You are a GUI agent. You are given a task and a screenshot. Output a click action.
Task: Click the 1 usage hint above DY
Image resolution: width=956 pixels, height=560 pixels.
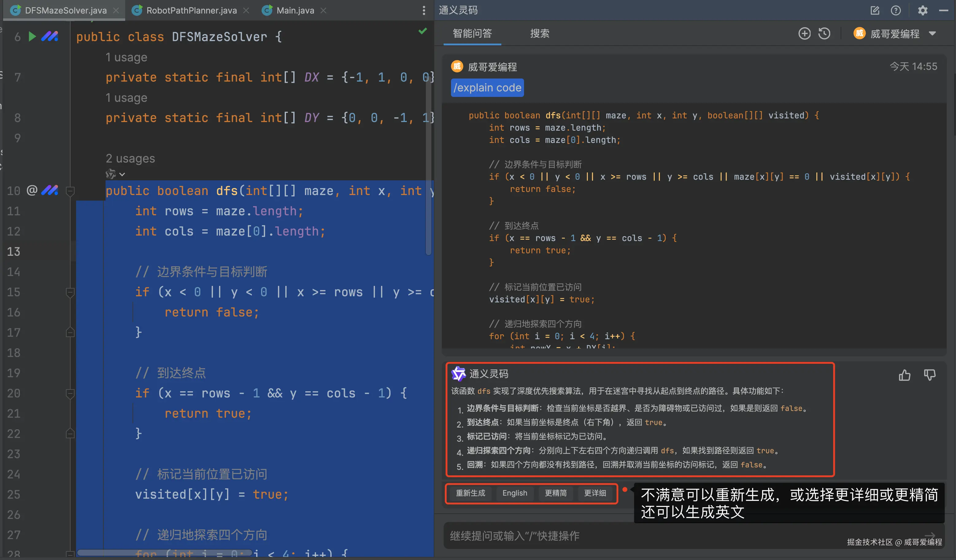coord(126,98)
